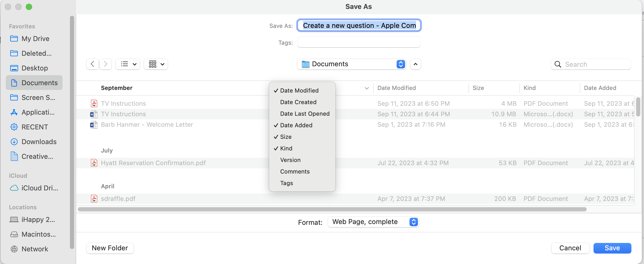Open the Downloads folder in sidebar
Image resolution: width=644 pixels, height=264 pixels.
39,142
